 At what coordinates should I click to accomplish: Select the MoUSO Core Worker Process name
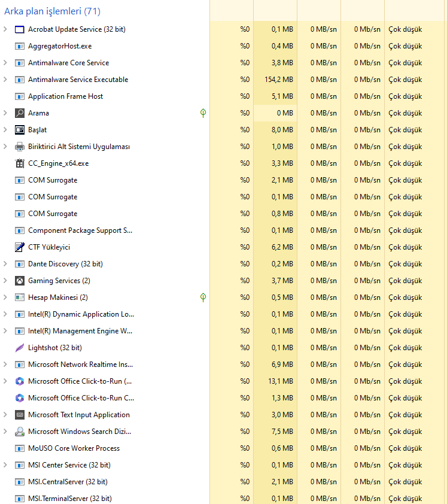pyautogui.click(x=74, y=448)
